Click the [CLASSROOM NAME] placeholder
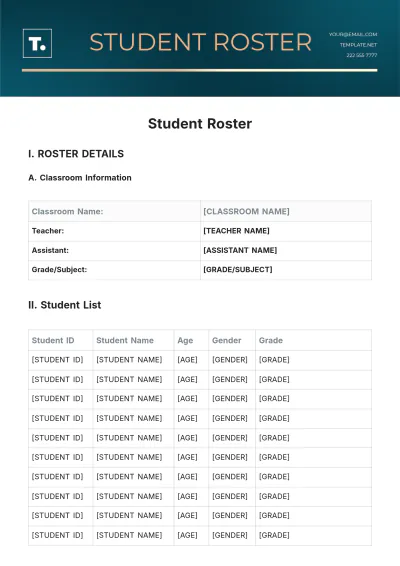The image size is (400, 566). click(246, 211)
